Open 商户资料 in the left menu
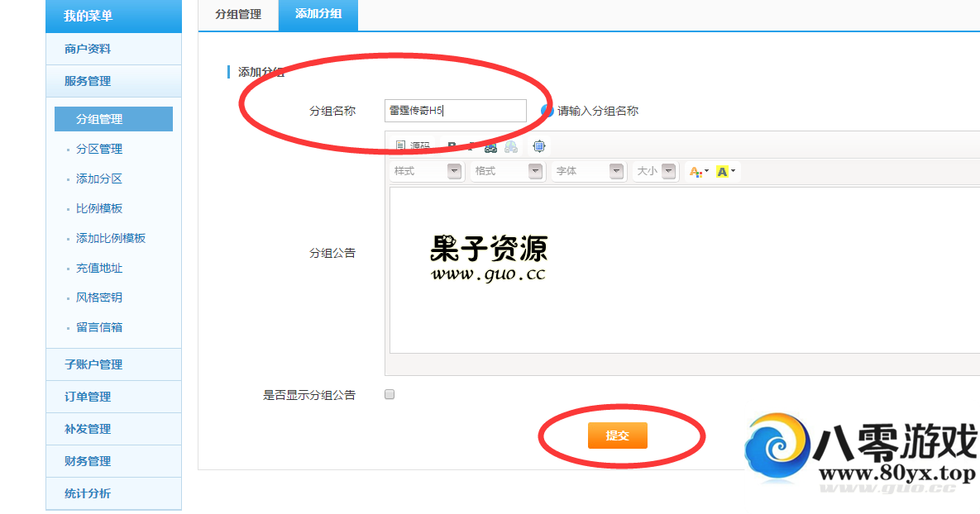The height and width of the screenshot is (514, 980). point(88,49)
